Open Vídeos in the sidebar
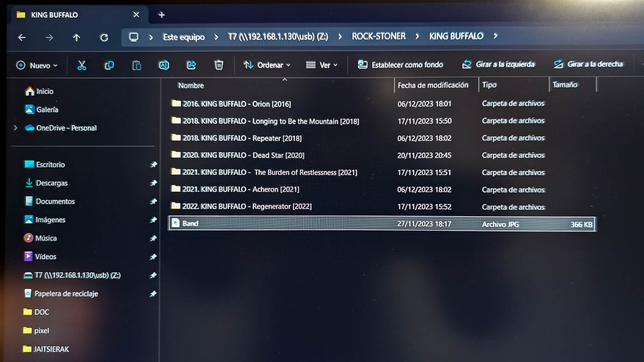This screenshot has height=362, width=644. pyautogui.click(x=40, y=256)
